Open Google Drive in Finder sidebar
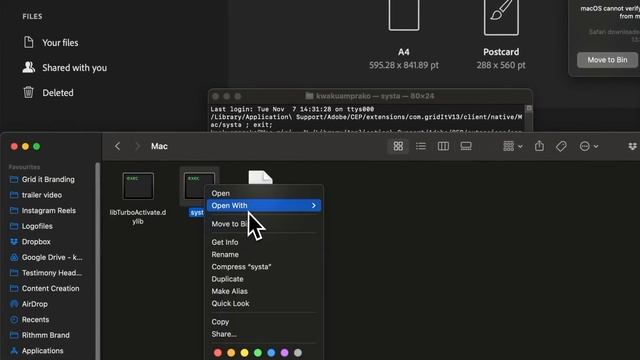640x360 pixels. [52, 257]
